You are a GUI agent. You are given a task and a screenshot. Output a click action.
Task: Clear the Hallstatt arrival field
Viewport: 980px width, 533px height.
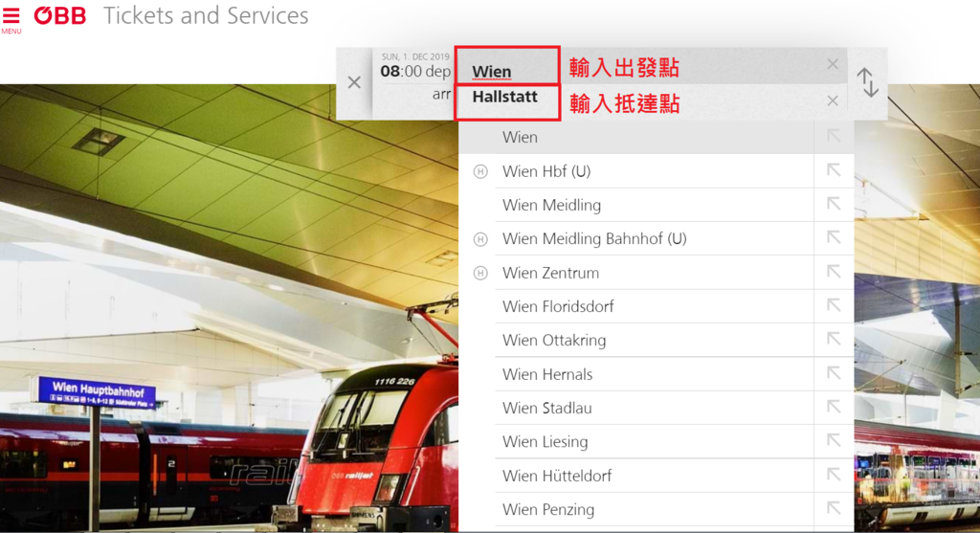[833, 100]
